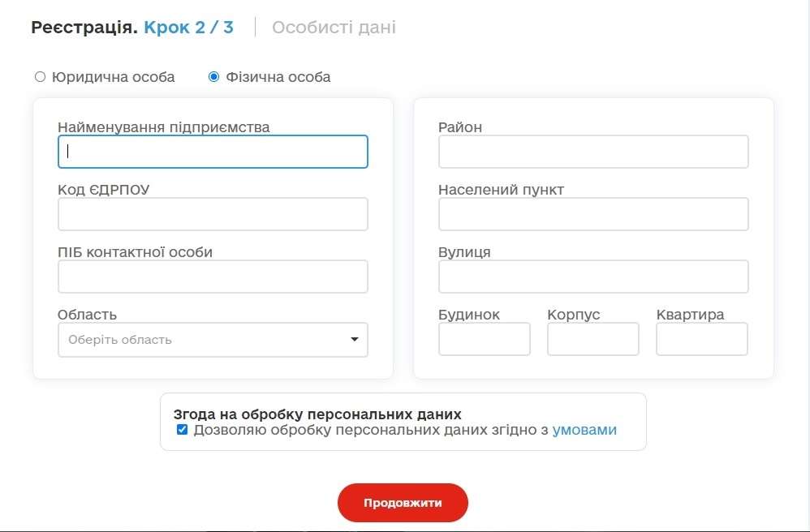Click the Район input field
810x532 pixels.
click(x=593, y=152)
